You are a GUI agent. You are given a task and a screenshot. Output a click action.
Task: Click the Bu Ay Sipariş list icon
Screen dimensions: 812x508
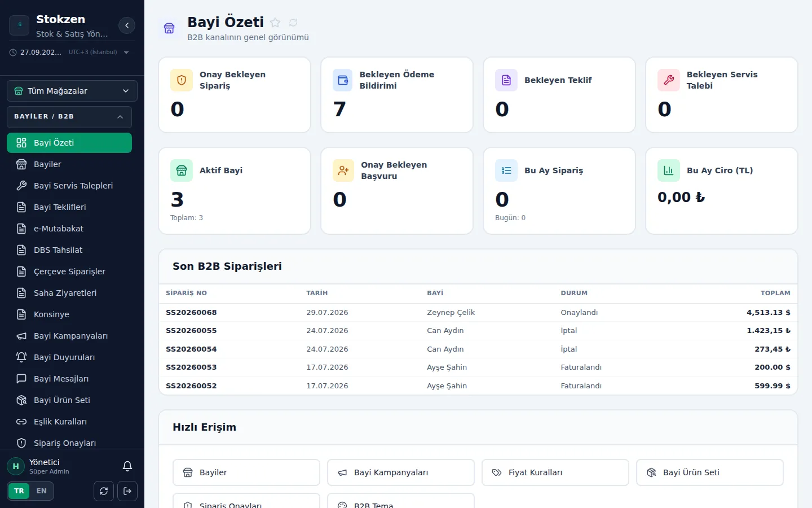pos(506,170)
